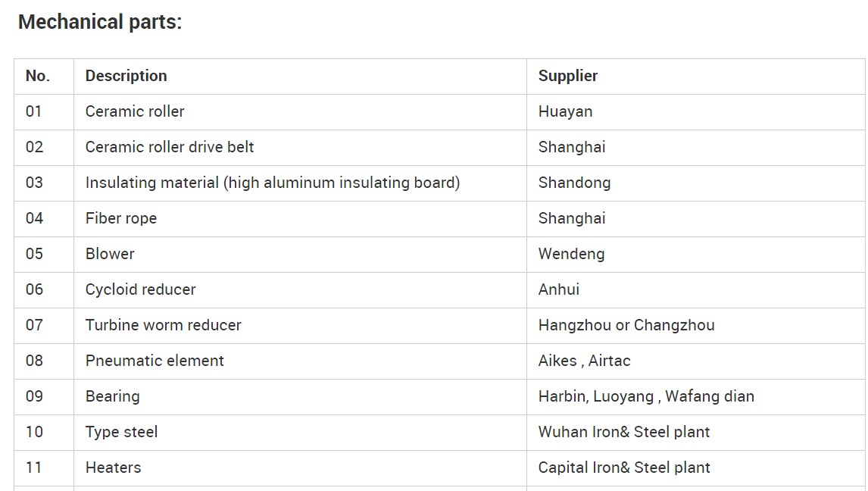Click the "Huayan" supplier cell

click(x=565, y=111)
